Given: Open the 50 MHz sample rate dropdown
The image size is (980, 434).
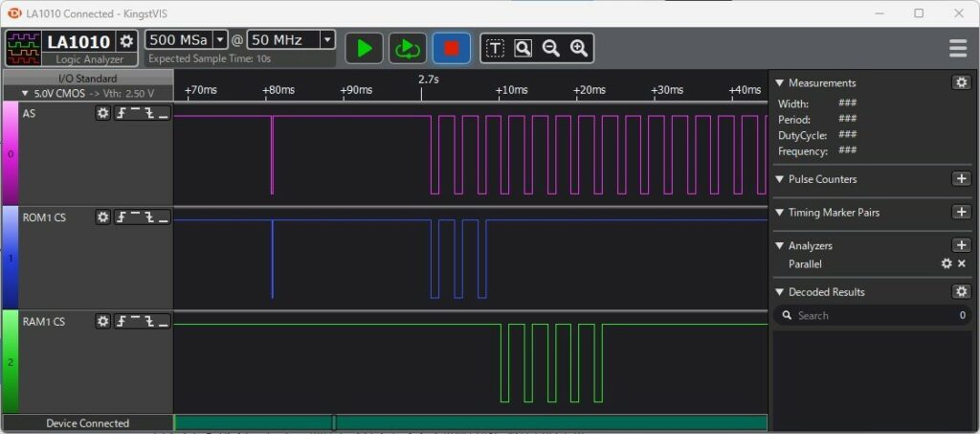Looking at the screenshot, I should tap(326, 40).
